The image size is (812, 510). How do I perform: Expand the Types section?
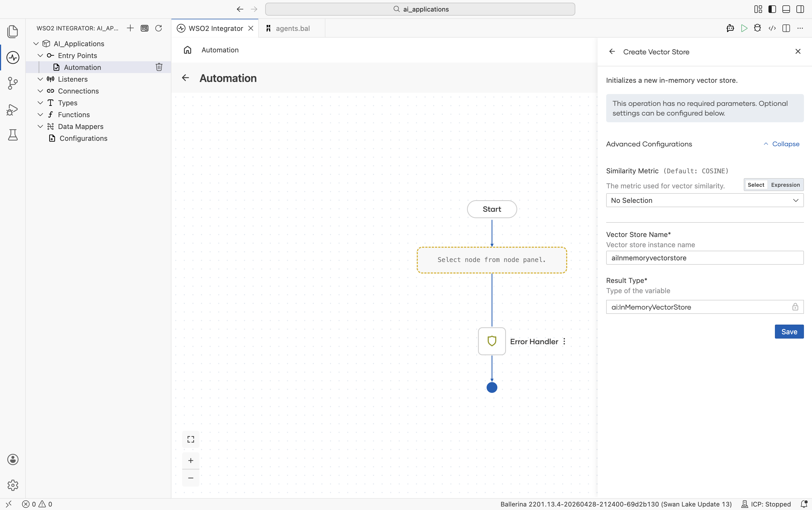(x=40, y=103)
